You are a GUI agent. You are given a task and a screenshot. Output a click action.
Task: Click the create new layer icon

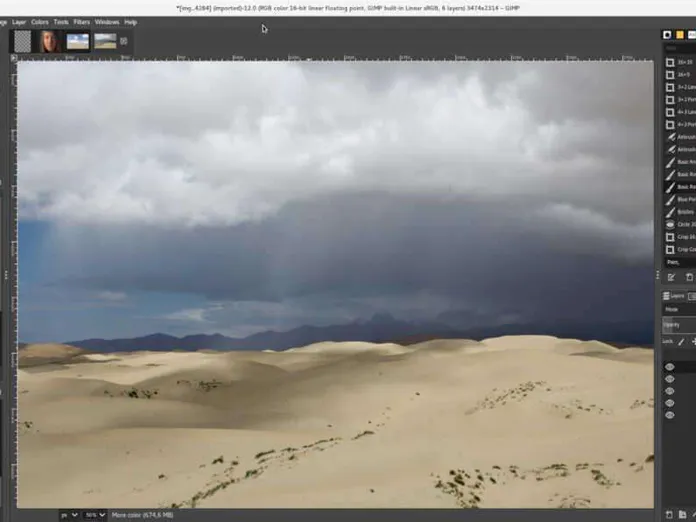pyautogui.click(x=669, y=514)
